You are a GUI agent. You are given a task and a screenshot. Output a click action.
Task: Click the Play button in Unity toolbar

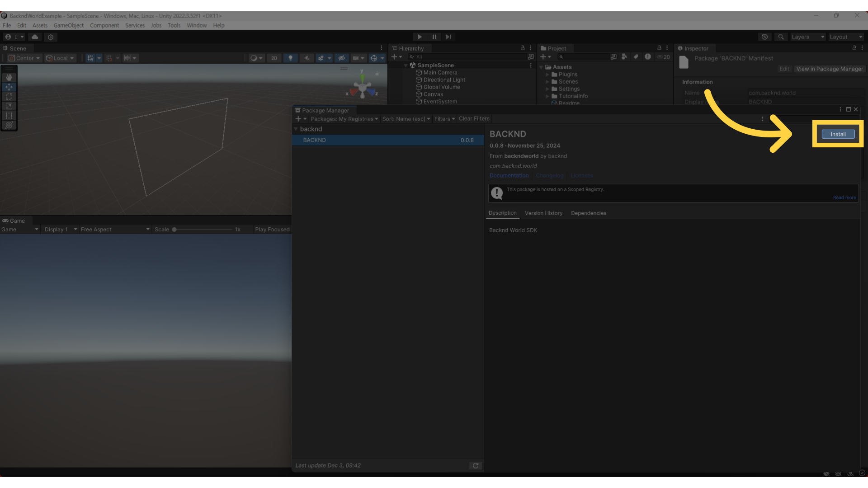[420, 36]
